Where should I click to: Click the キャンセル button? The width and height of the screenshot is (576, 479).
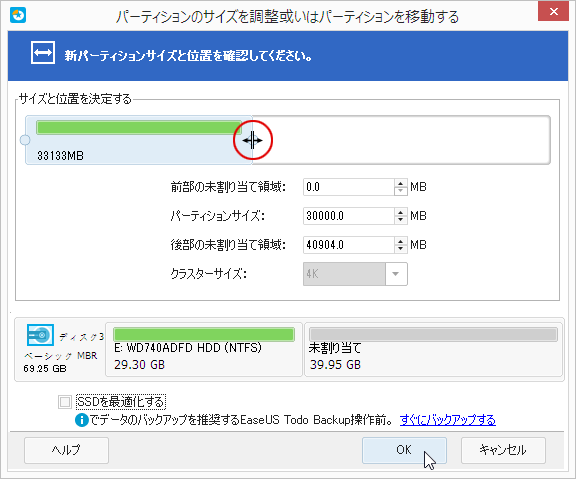coord(503,450)
